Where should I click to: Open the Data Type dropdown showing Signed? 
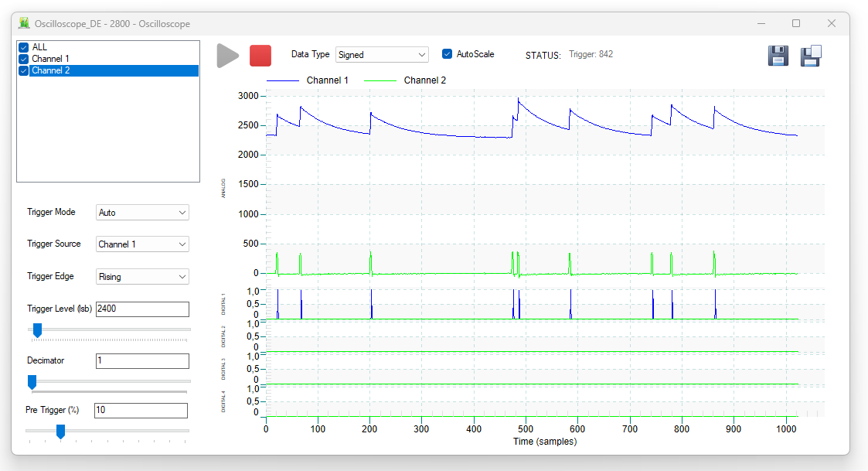pos(382,54)
